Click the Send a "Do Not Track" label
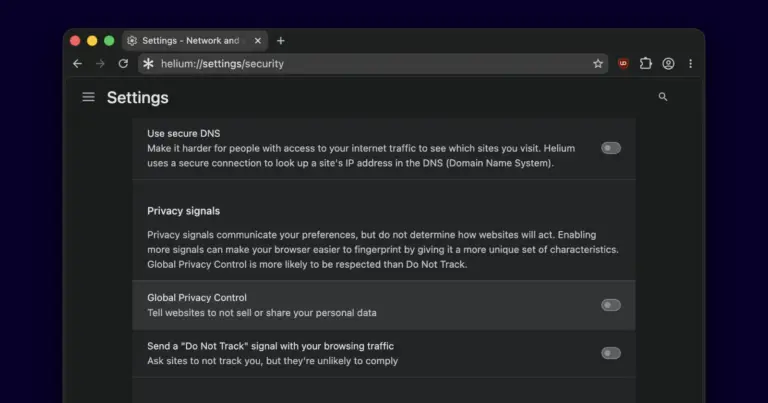 (270, 346)
